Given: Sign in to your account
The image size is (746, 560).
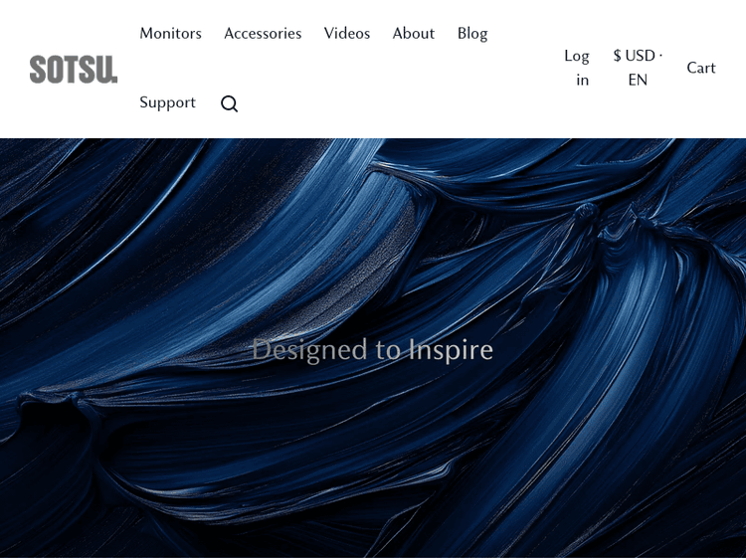Looking at the screenshot, I should coord(577,68).
